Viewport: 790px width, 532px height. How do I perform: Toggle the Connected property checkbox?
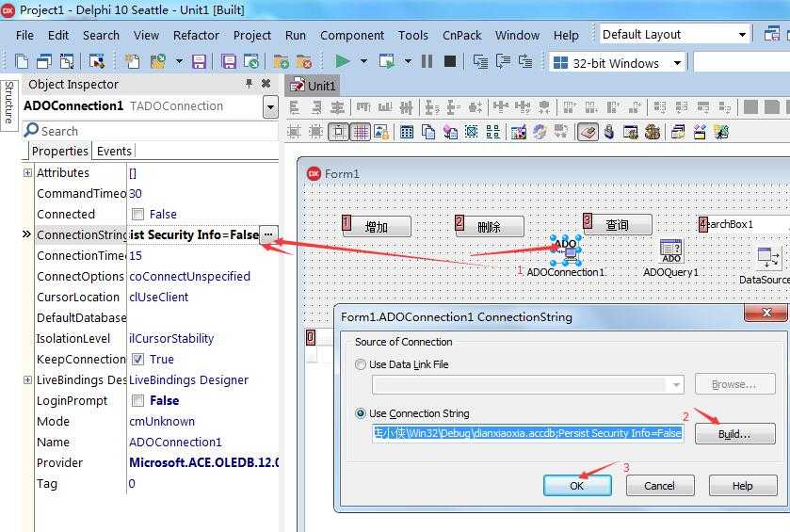137,214
